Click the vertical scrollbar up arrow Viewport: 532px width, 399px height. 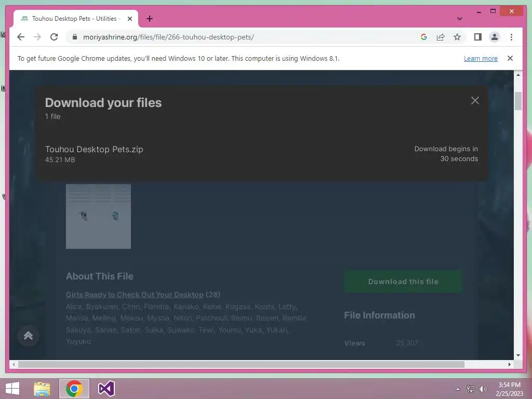[518, 75]
